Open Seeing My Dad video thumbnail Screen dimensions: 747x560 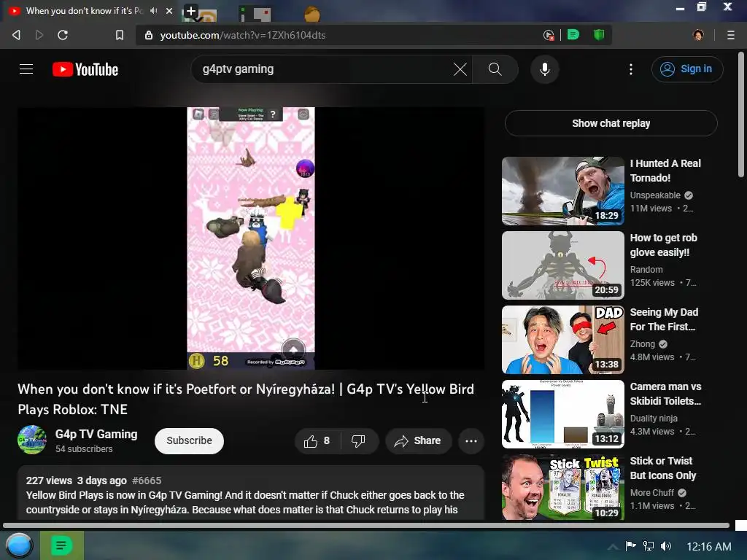click(x=562, y=340)
